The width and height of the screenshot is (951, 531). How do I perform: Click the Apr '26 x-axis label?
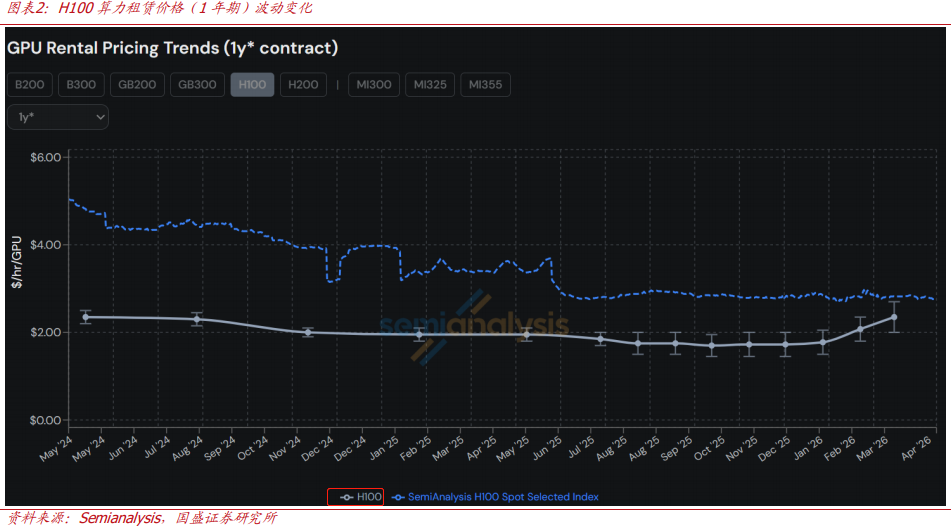(916, 448)
